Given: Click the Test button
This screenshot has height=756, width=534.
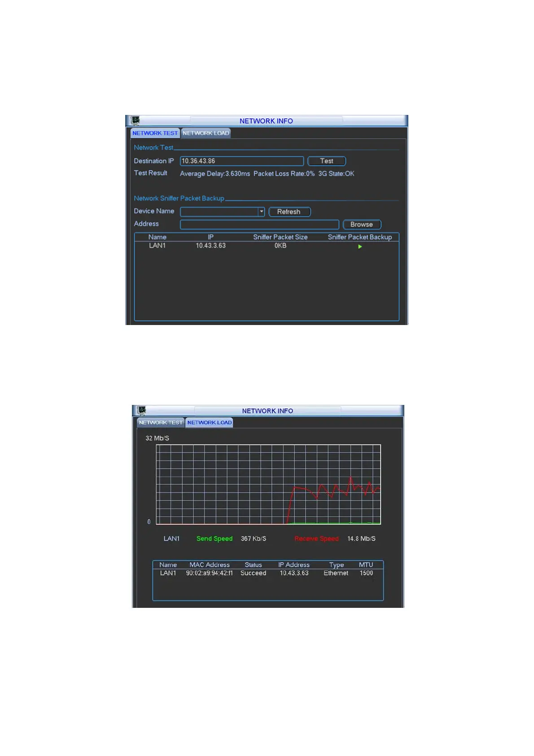Looking at the screenshot, I should coord(327,161).
